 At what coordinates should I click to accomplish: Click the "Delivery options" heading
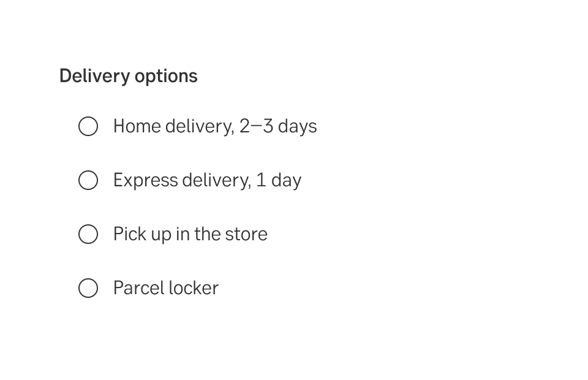coord(128,76)
